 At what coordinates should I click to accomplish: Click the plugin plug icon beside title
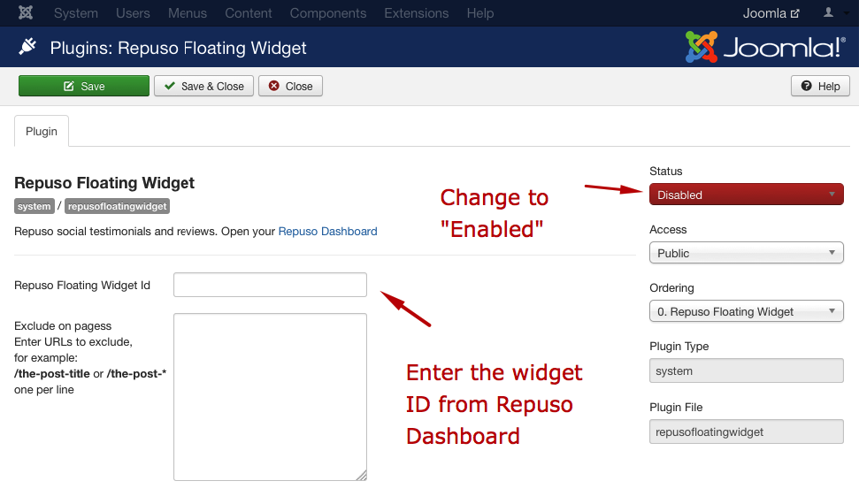(27, 47)
